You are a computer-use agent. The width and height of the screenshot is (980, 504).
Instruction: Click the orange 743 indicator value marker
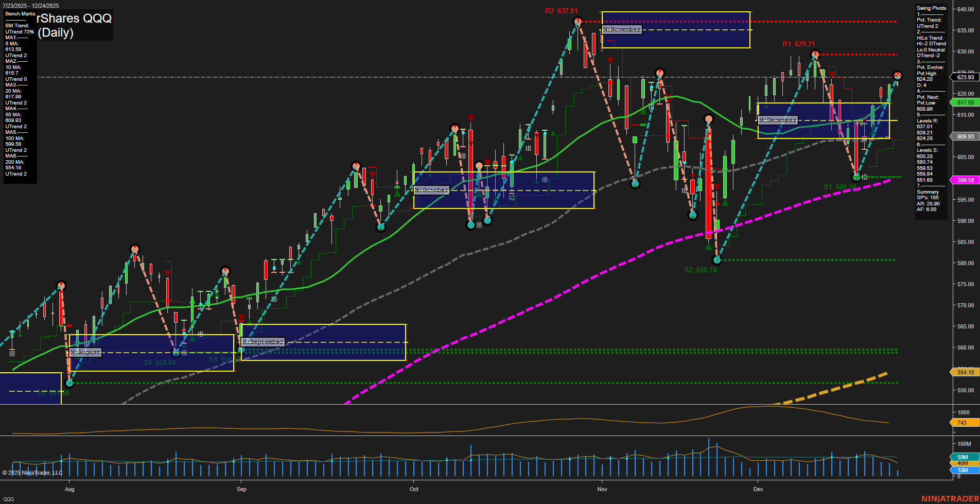(x=960, y=423)
